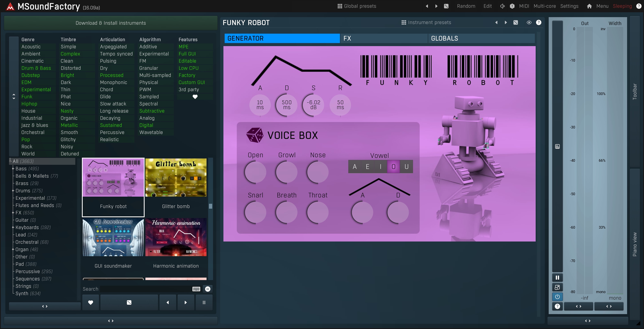Viewport: 644px width, 329px height.
Task: Expand the Bass category tree
Action: [x=13, y=168]
